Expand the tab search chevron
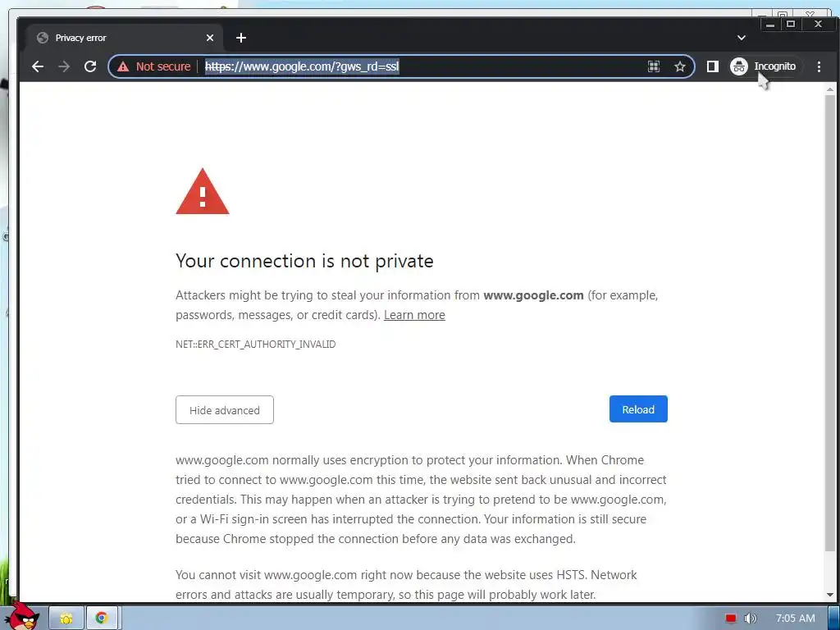Image resolution: width=840 pixels, height=630 pixels. 742,38
